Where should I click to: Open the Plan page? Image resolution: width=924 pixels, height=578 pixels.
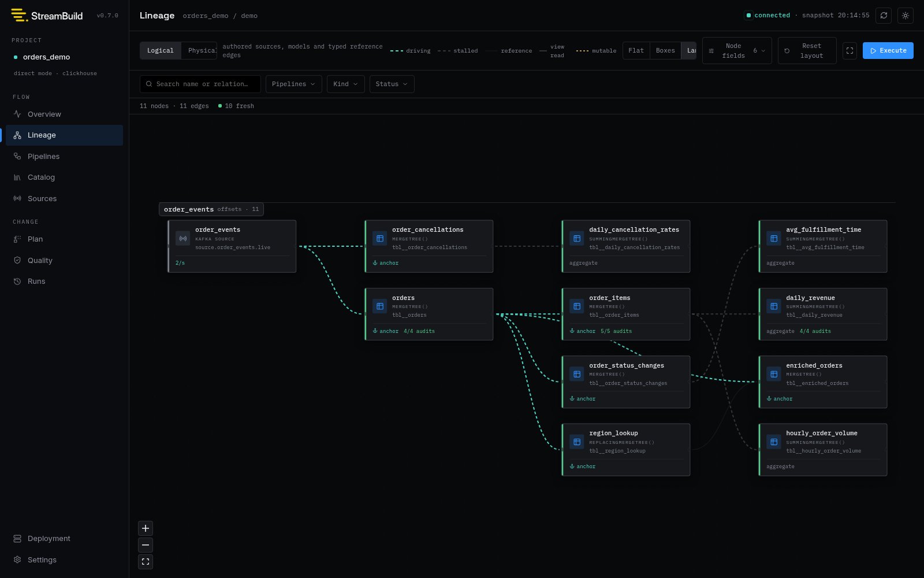(64, 239)
